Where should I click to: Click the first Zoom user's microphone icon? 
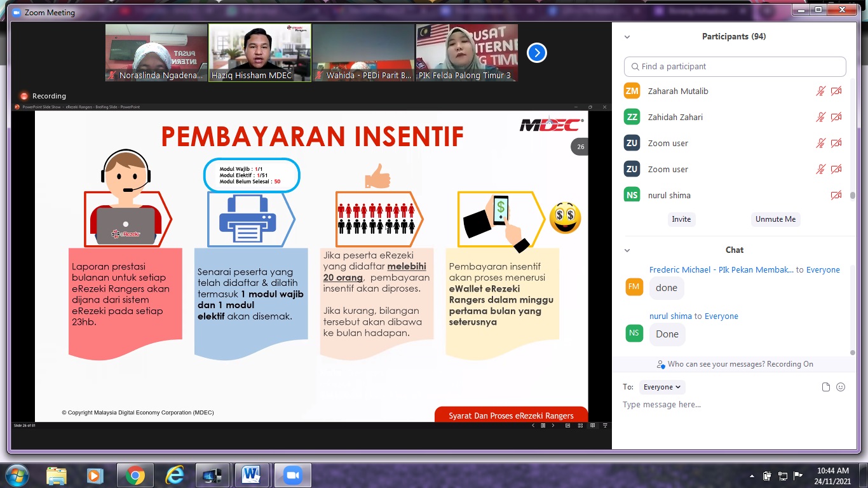[821, 143]
